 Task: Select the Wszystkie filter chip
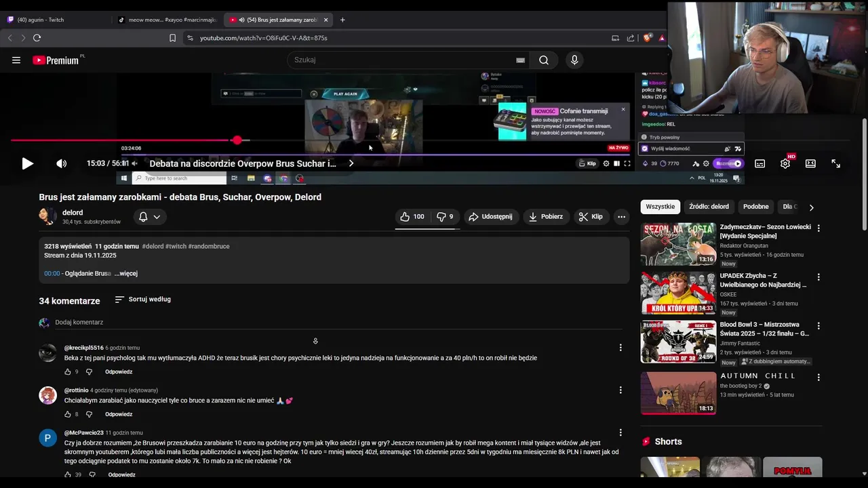pos(660,207)
